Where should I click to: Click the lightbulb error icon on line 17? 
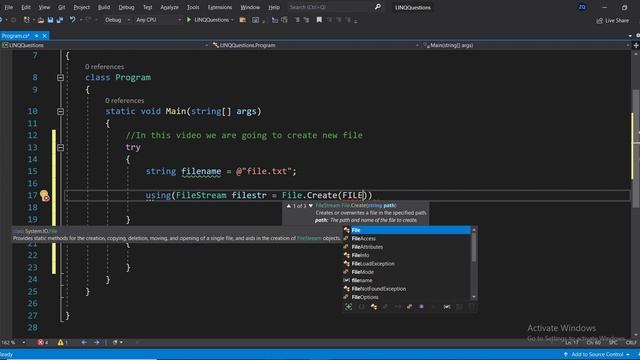(44, 196)
